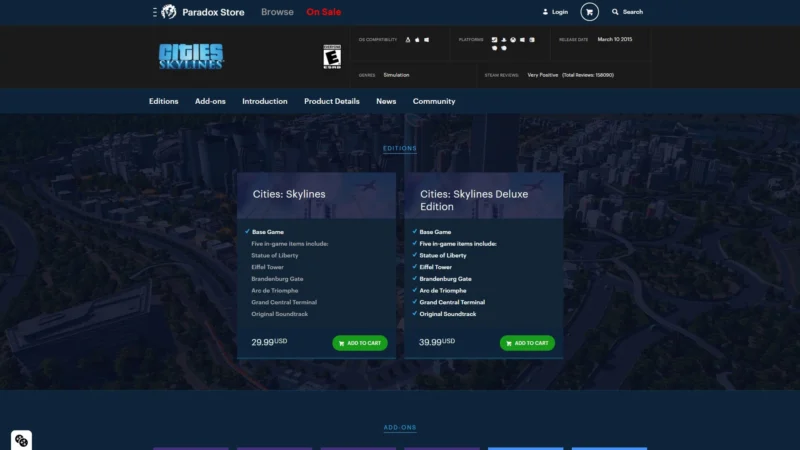Click the Very Positive Steam reviews text
The image size is (800, 450).
coord(543,75)
